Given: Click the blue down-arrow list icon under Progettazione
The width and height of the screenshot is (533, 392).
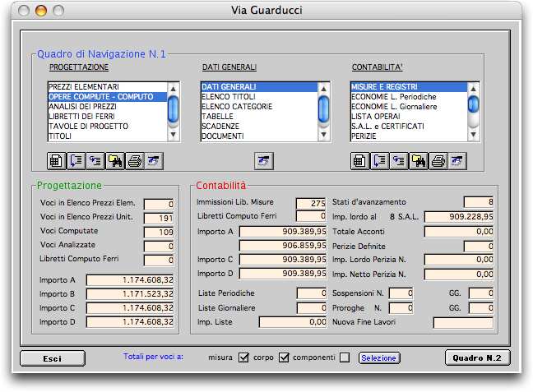Looking at the screenshot, I should 76,161.
